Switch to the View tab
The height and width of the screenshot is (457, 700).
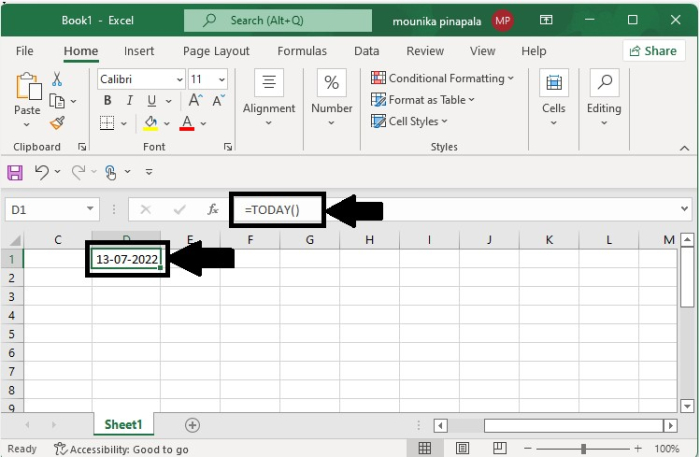[483, 51]
